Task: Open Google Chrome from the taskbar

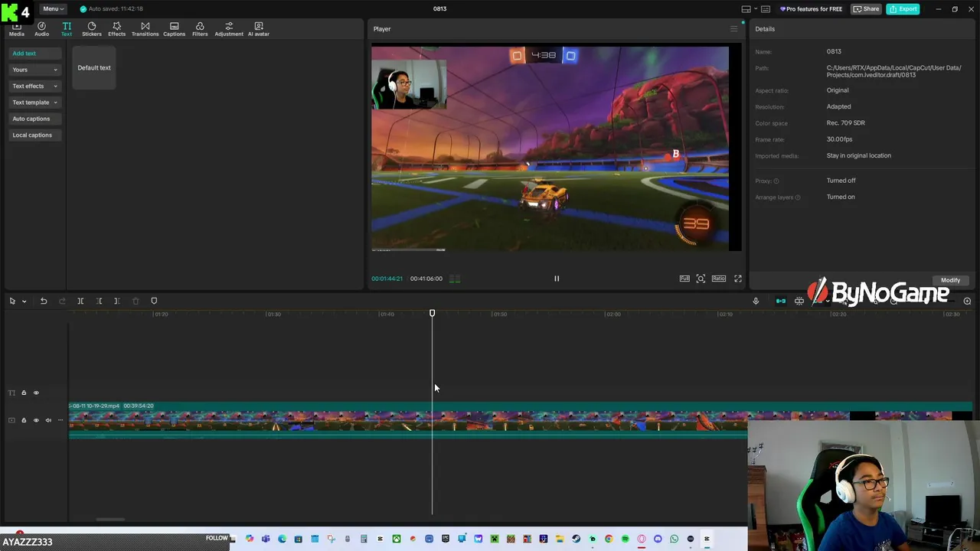Action: click(609, 539)
